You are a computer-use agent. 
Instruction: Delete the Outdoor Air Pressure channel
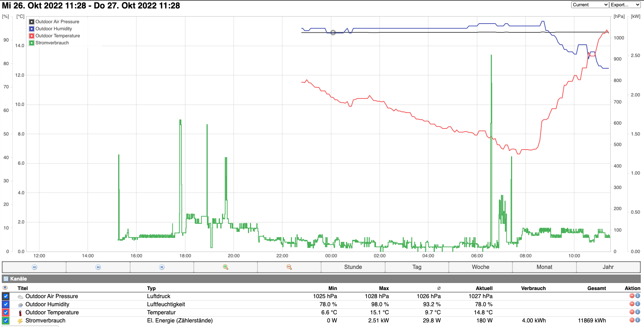(632, 296)
